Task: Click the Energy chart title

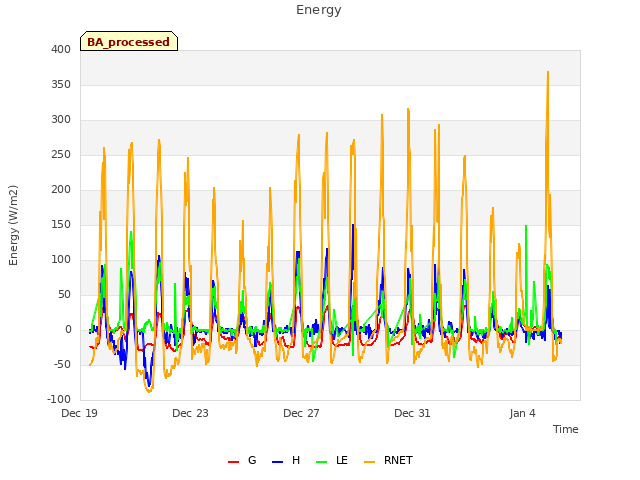Action: pos(319,10)
